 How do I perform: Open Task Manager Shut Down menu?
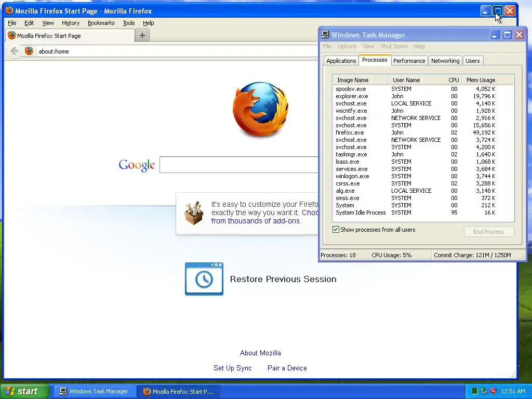click(394, 46)
